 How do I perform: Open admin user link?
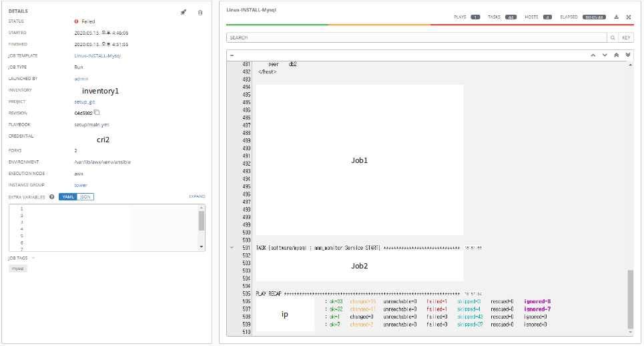(81, 79)
